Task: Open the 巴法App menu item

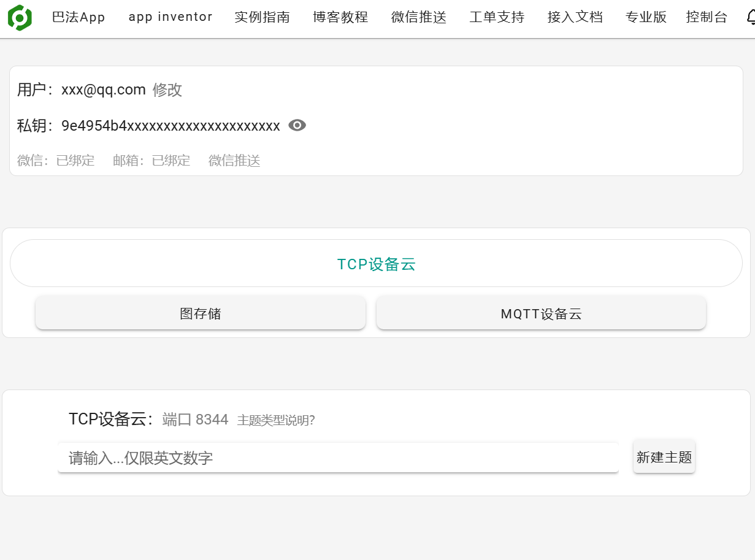Action: point(79,17)
